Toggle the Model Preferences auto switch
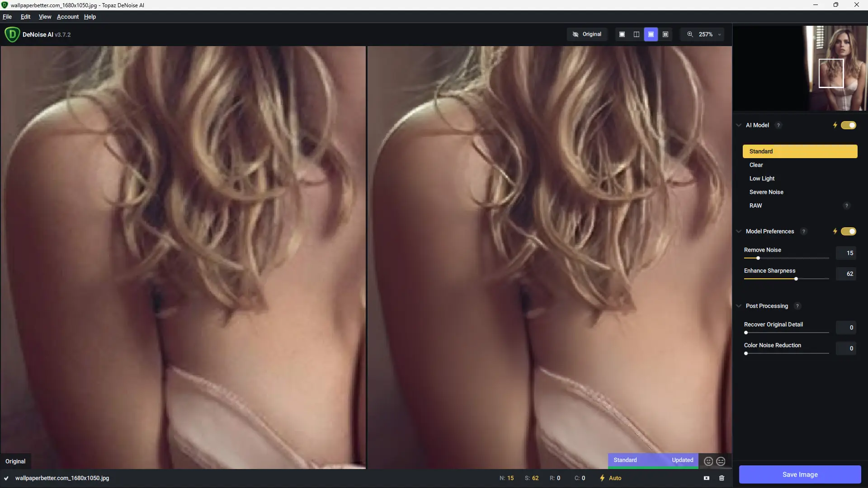Viewport: 868px width, 488px height. [x=848, y=231]
